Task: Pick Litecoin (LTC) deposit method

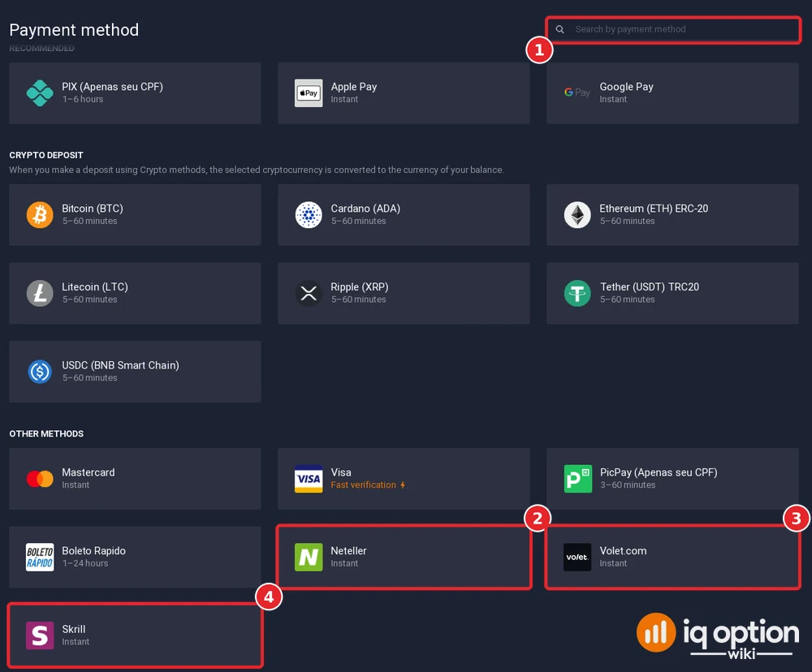Action: click(x=135, y=293)
